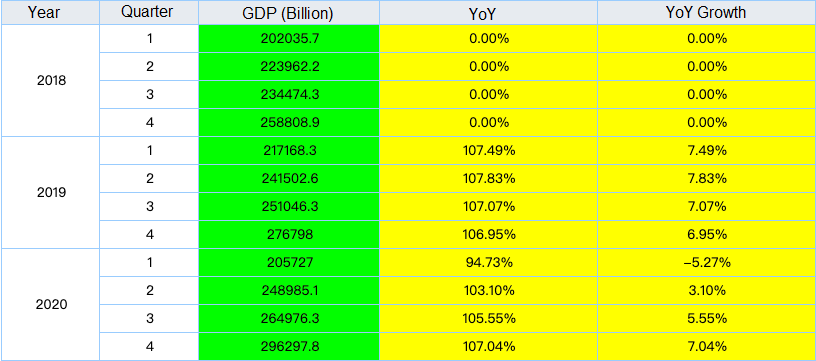Select the Year column header

click(50, 12)
